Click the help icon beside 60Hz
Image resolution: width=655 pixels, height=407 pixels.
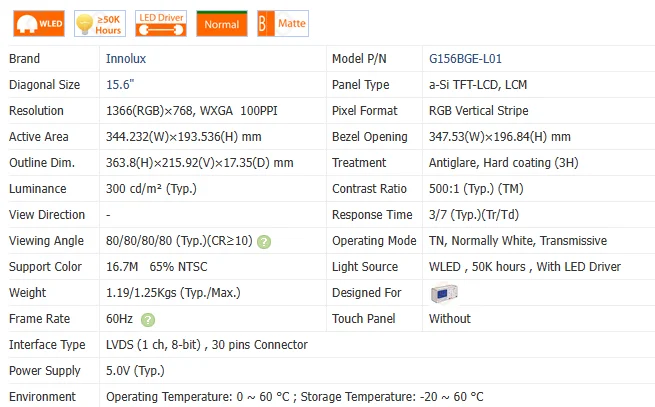148,319
